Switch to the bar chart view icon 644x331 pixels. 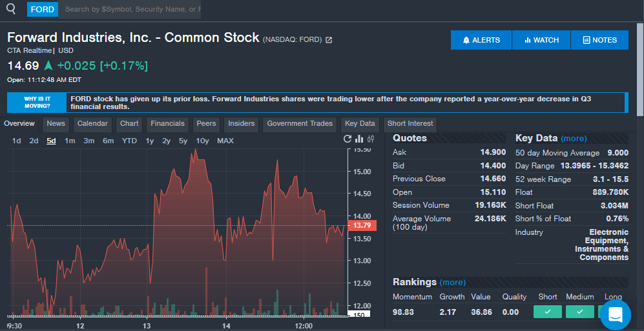point(359,139)
